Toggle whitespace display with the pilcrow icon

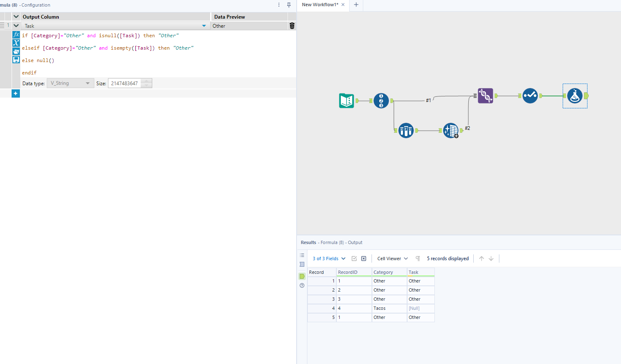(417, 259)
